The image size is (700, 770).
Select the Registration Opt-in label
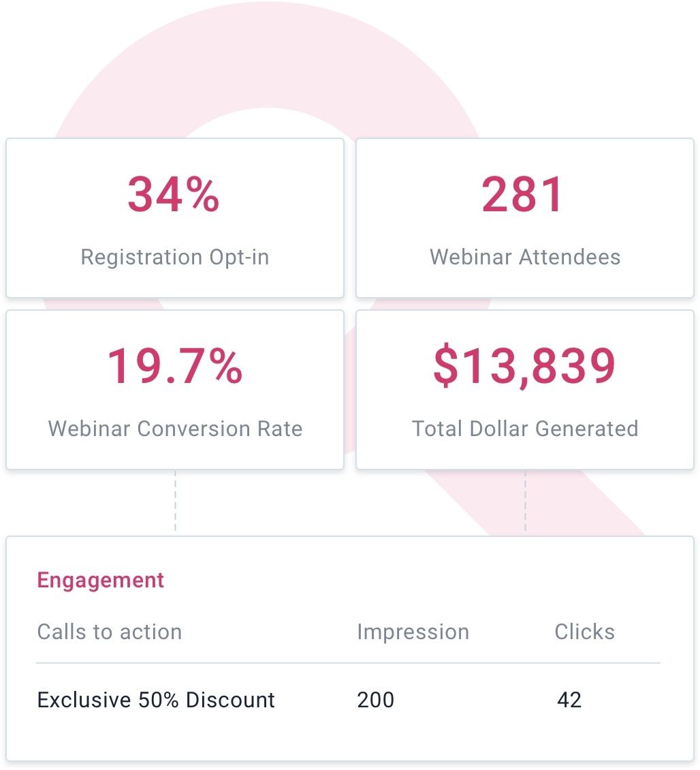[175, 258]
